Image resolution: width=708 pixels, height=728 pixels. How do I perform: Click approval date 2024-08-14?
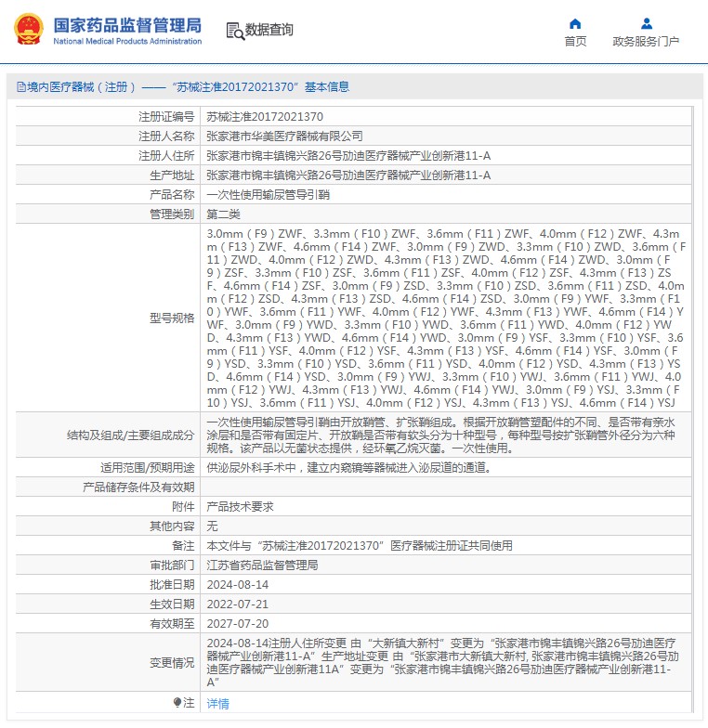coord(238,585)
